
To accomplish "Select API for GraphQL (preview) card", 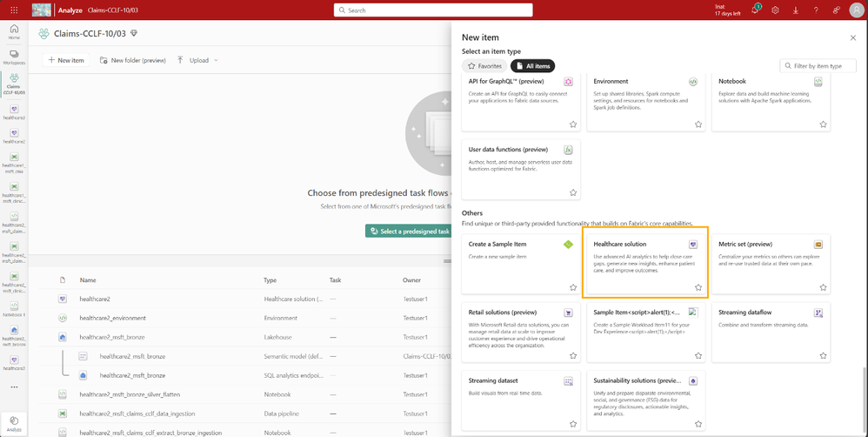I will [x=521, y=102].
